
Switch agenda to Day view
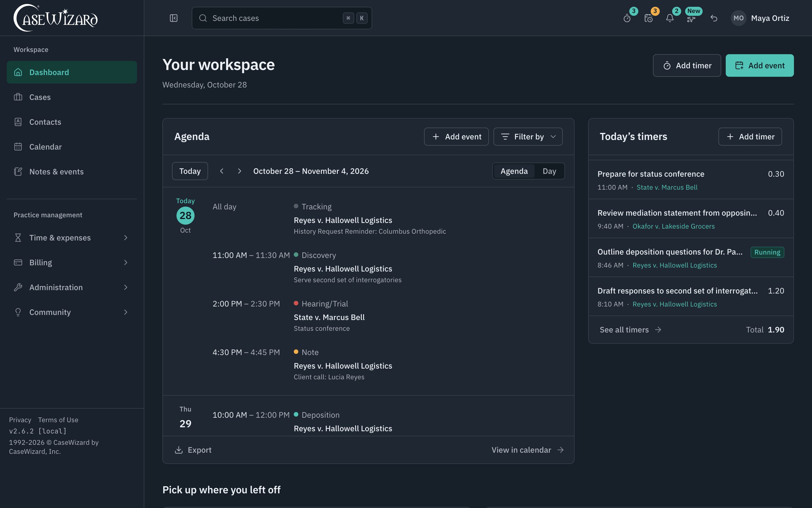pyautogui.click(x=549, y=171)
